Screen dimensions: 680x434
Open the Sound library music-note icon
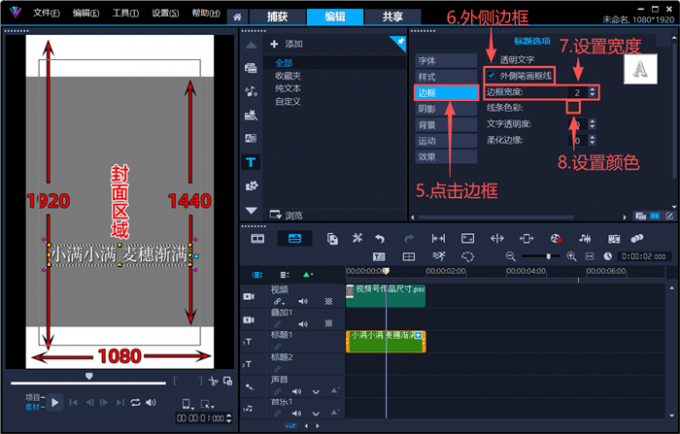click(251, 91)
